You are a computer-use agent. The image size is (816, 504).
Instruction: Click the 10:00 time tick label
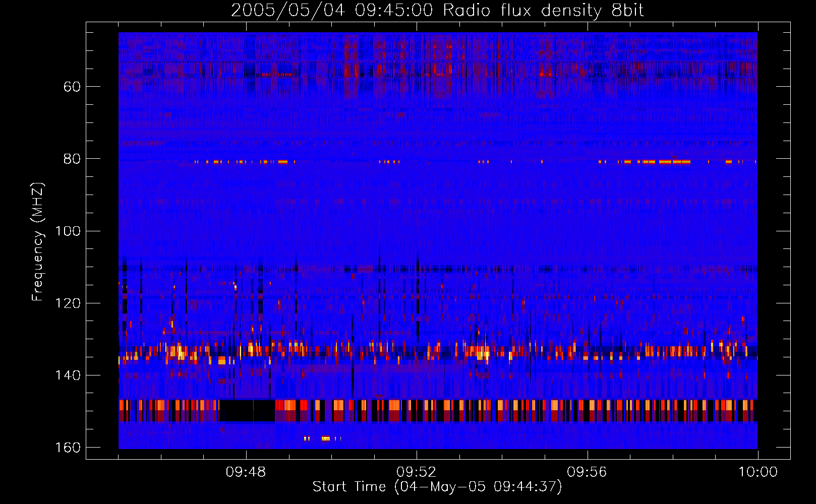(x=758, y=472)
